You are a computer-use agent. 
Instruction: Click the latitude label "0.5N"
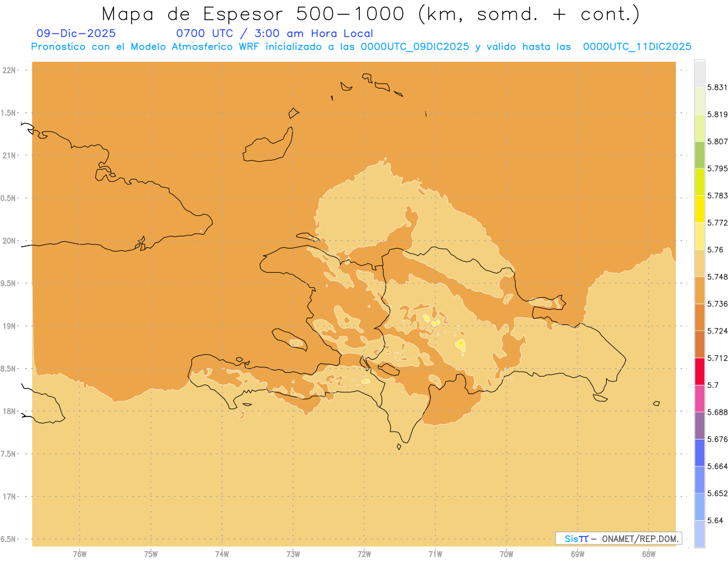tap(9, 198)
